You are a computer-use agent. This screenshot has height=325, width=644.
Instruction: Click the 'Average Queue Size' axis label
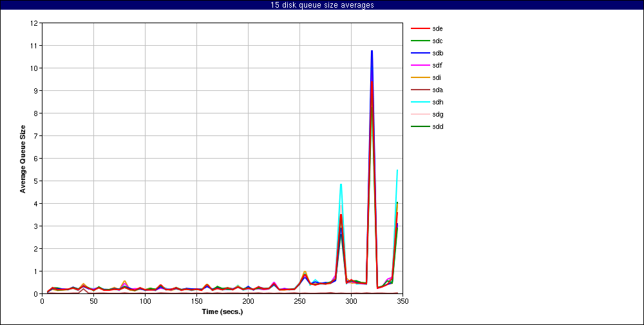[23, 159]
